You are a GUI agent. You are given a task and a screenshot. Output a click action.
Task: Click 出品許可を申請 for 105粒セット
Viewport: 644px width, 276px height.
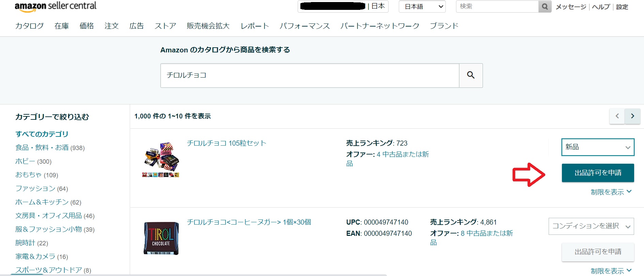(598, 173)
